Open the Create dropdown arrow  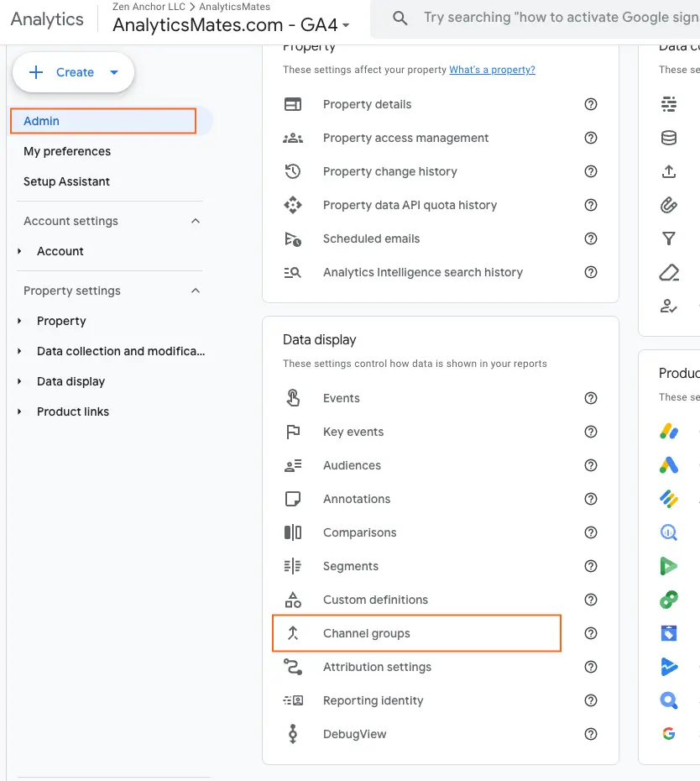click(x=114, y=72)
